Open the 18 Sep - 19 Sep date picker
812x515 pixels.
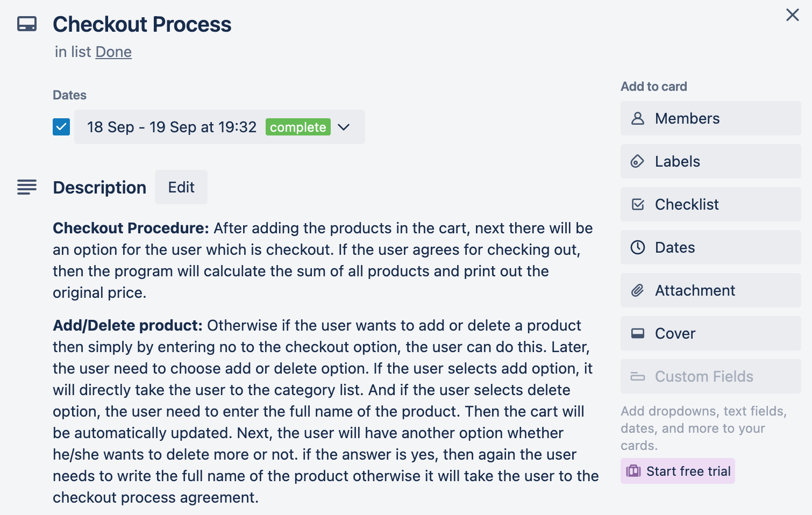click(172, 127)
